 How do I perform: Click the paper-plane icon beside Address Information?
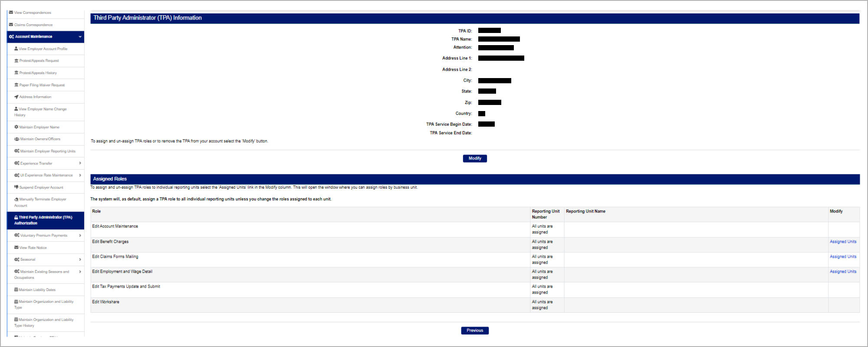pos(16,97)
